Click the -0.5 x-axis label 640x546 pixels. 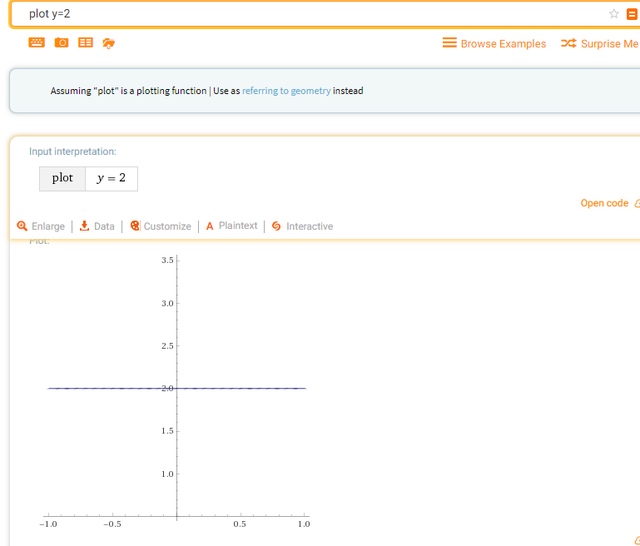point(112,524)
